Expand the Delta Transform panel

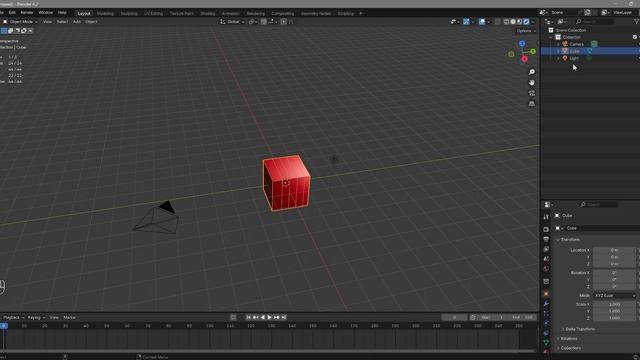pos(580,329)
